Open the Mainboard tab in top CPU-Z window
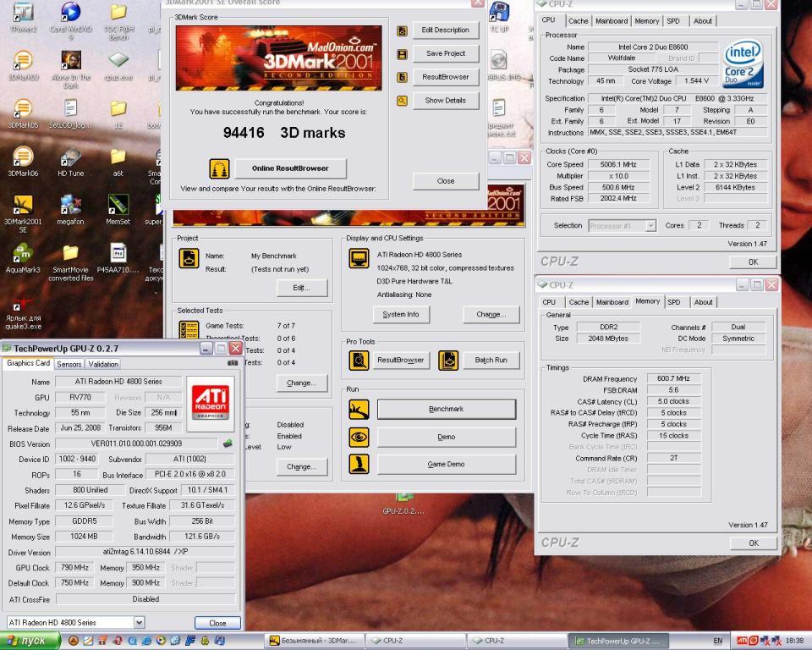 [x=611, y=20]
